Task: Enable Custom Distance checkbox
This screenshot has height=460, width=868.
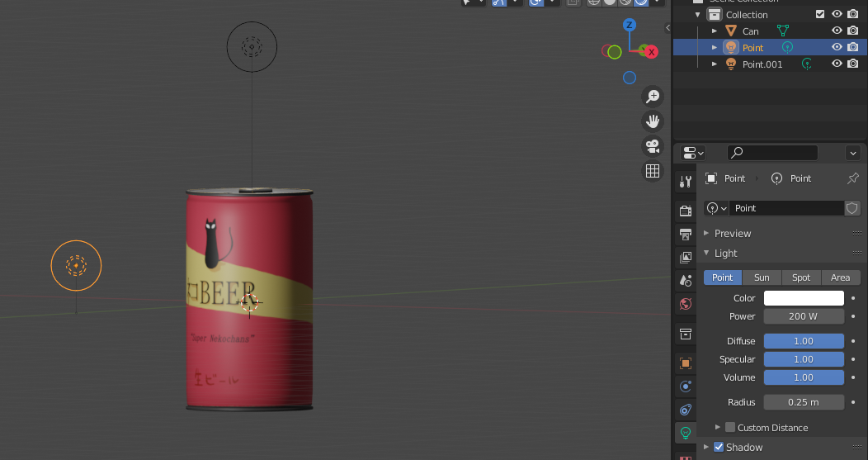Action: (730, 427)
